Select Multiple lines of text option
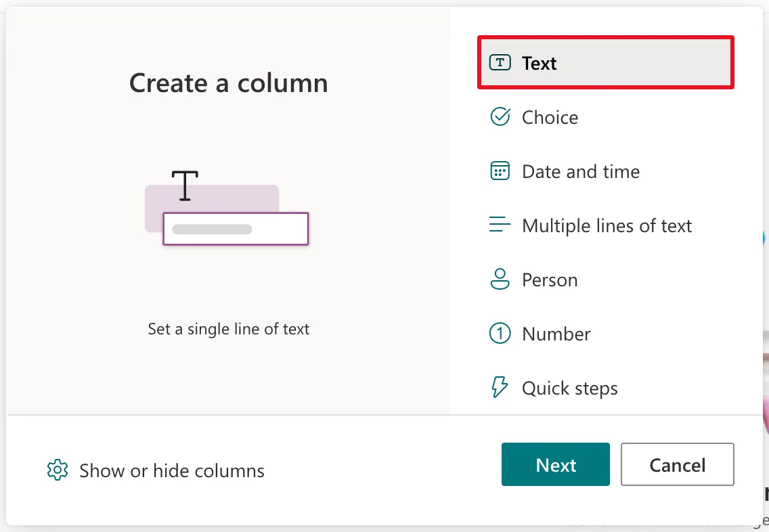 [606, 225]
